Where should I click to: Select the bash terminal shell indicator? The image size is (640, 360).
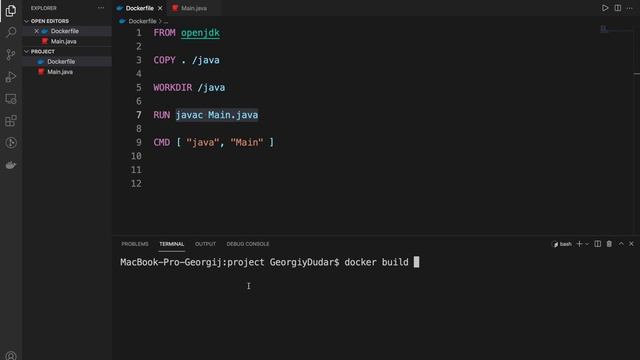click(562, 244)
